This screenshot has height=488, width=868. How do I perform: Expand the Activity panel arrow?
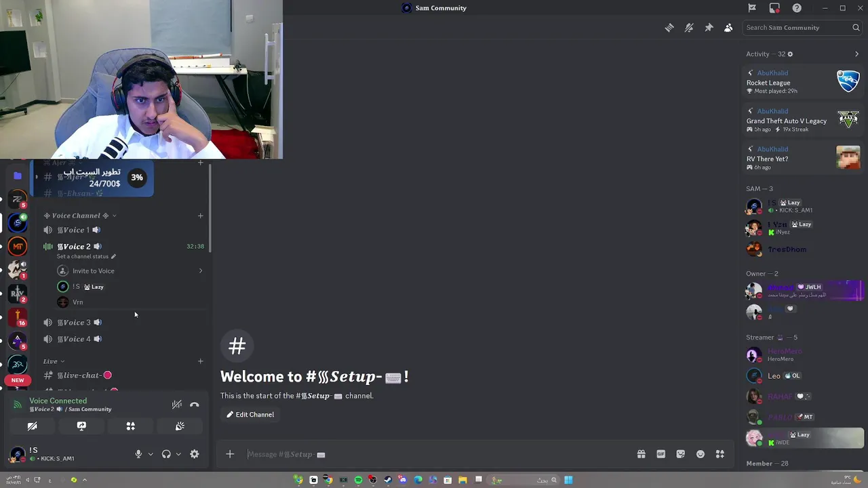coord(856,54)
